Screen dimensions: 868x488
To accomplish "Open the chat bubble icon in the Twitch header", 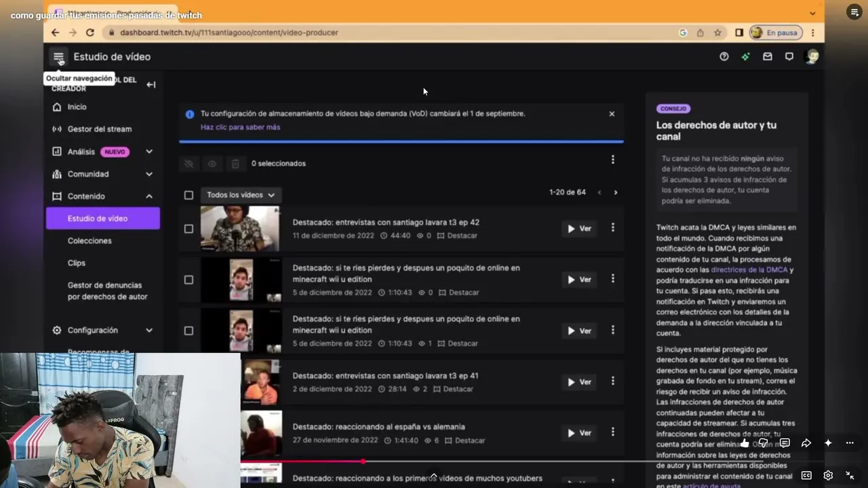I will pyautogui.click(x=789, y=57).
